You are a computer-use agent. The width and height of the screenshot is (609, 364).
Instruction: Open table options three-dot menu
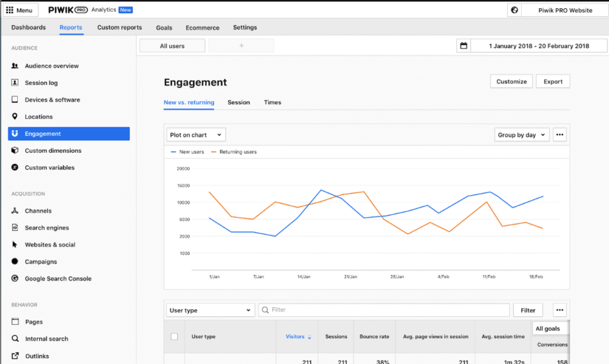coord(560,310)
